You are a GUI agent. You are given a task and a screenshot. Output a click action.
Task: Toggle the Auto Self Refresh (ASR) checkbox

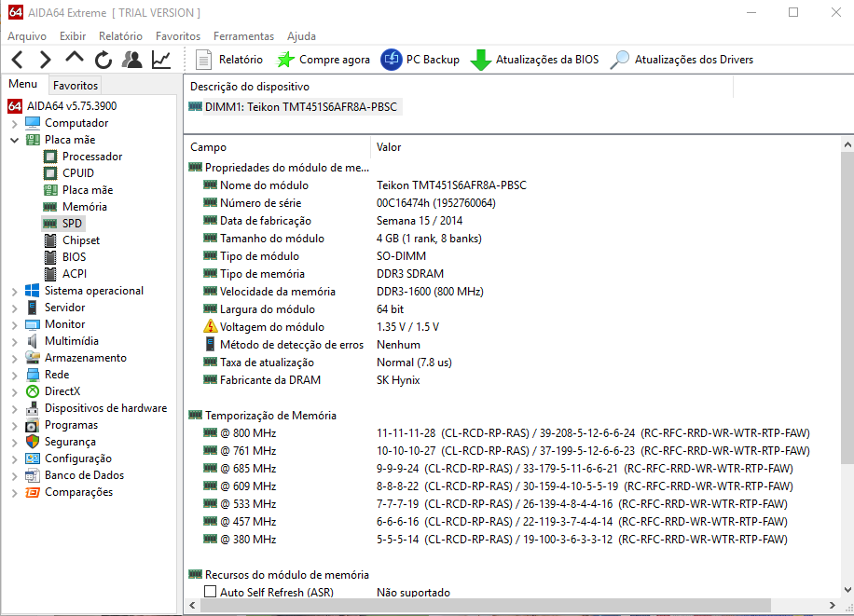(x=210, y=592)
